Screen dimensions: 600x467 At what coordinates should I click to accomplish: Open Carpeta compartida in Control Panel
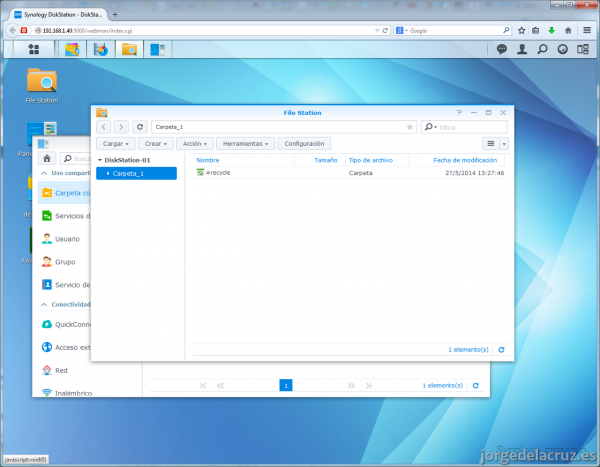pos(64,193)
